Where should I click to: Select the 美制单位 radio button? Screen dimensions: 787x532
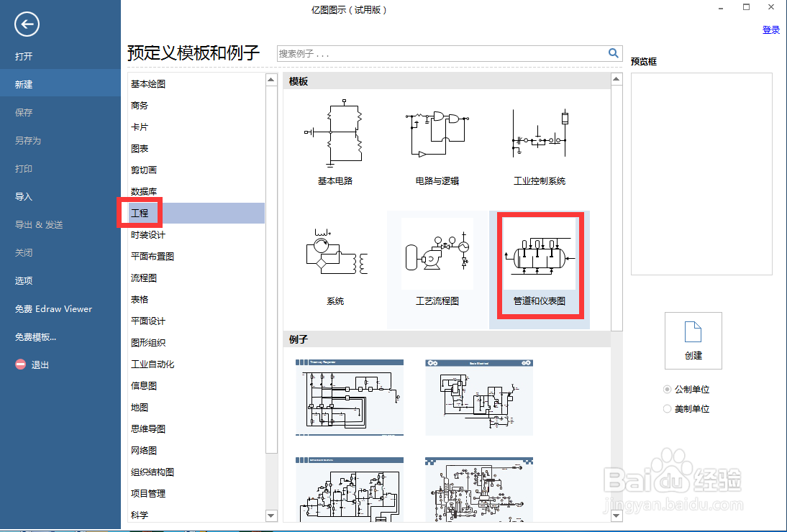[x=667, y=408]
